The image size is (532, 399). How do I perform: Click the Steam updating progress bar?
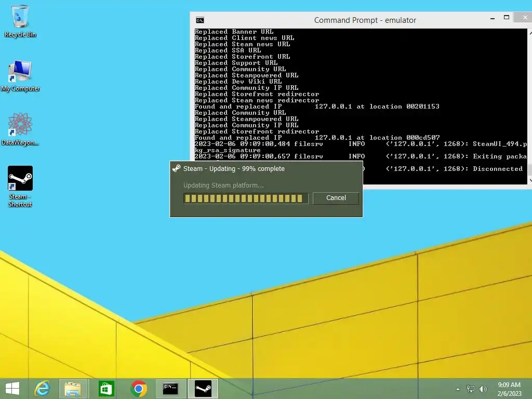(x=246, y=198)
